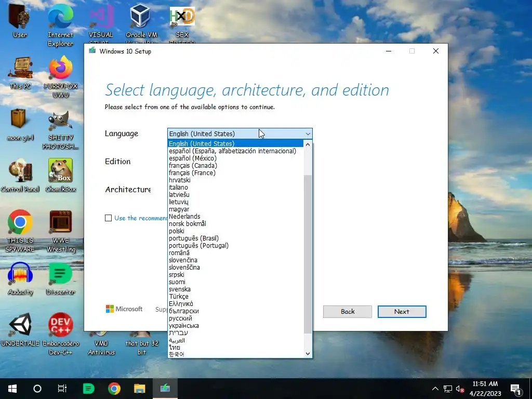Open the Internet Explorer Edge desktop icon
Viewport: 532px width, 399px height.
pos(60,25)
